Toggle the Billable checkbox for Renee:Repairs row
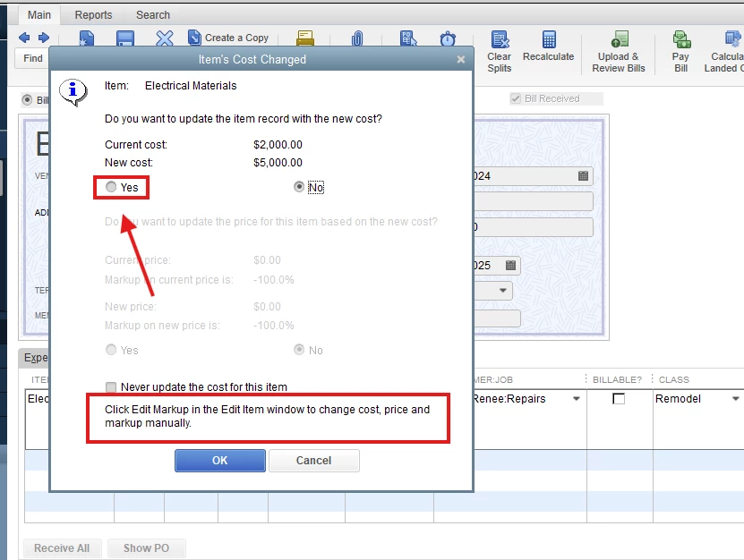Screen dimensions: 744x560 (619, 399)
